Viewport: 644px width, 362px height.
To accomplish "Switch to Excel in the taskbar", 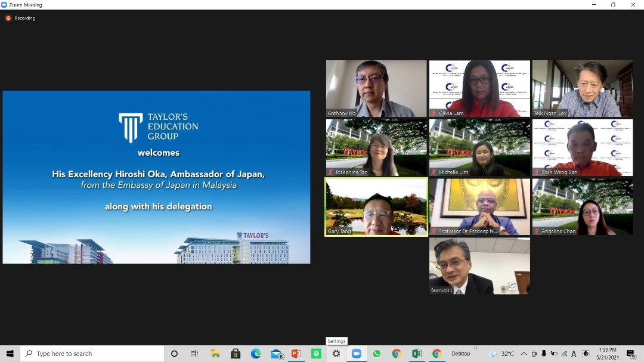I will click(416, 354).
